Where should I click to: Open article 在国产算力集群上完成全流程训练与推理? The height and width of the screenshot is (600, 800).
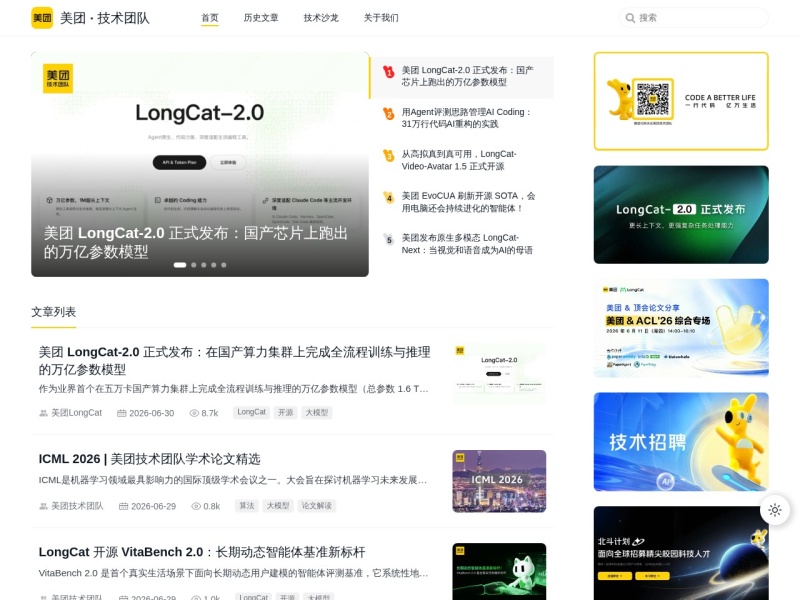click(x=235, y=361)
